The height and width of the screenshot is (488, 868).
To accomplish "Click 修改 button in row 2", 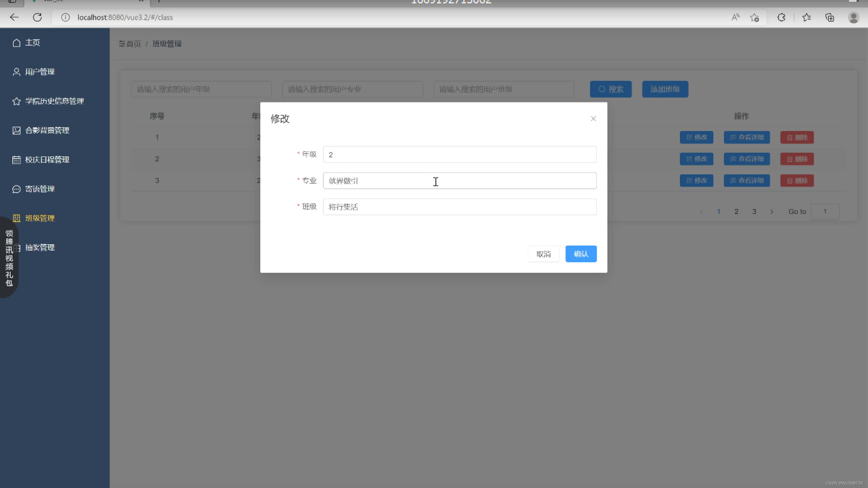I will [697, 159].
